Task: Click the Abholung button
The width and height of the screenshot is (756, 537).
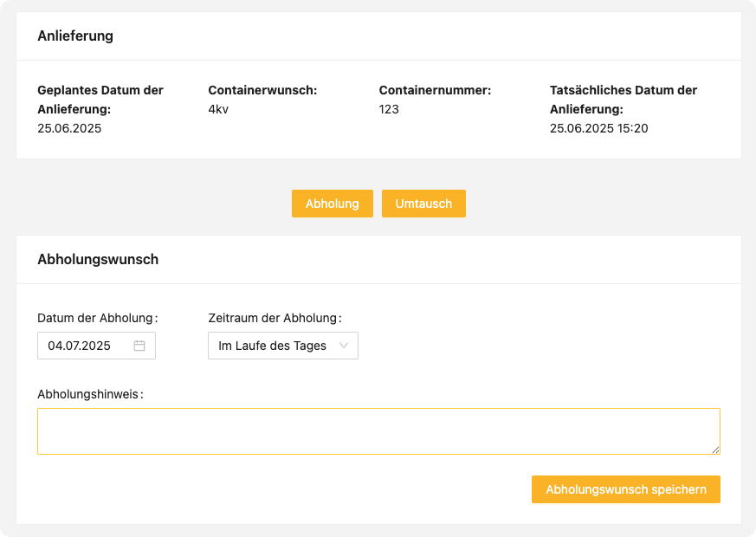Action: pyautogui.click(x=333, y=204)
